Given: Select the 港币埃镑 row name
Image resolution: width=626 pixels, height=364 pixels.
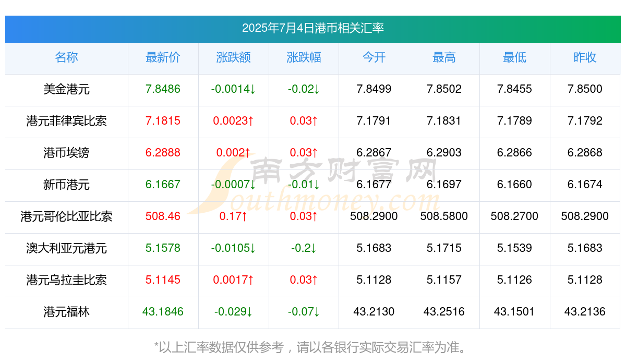Looking at the screenshot, I should coord(66,153).
